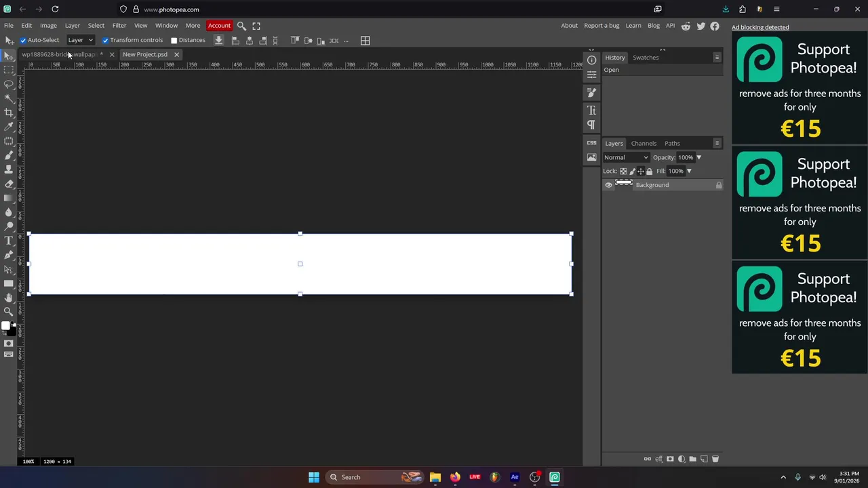Select the Eraser tool
868x488 pixels.
[x=9, y=184]
